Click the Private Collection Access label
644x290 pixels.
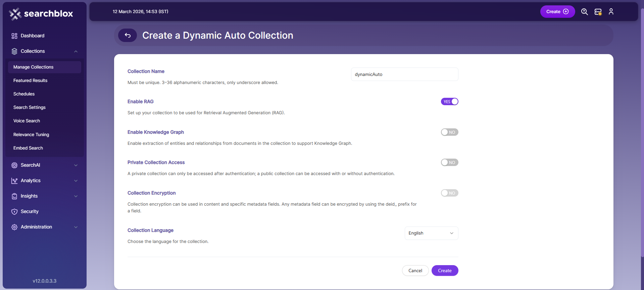pos(156,162)
